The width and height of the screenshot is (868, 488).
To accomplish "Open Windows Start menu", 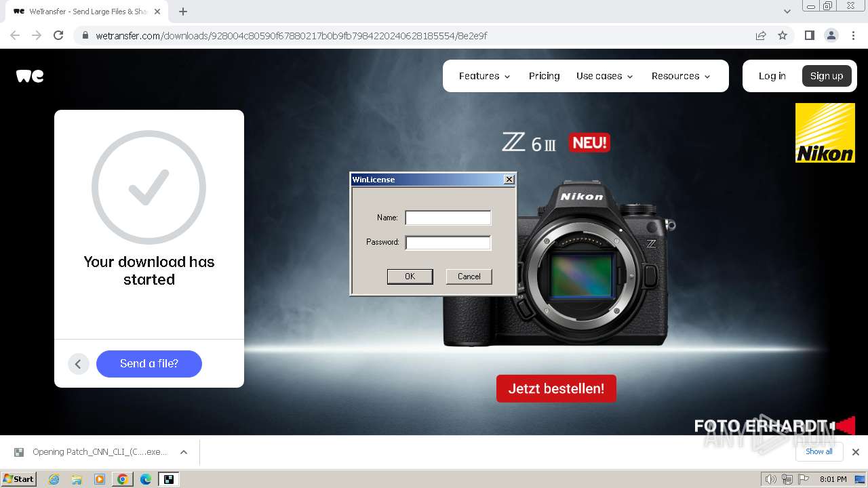I will (x=19, y=479).
